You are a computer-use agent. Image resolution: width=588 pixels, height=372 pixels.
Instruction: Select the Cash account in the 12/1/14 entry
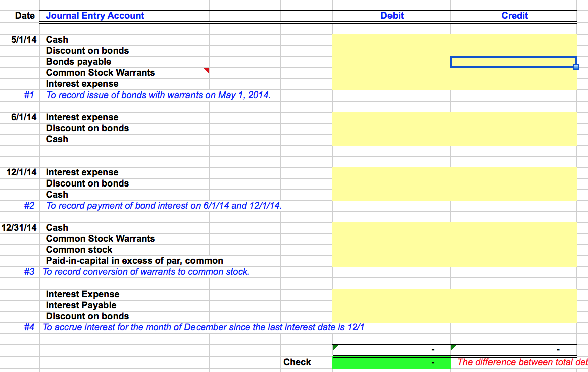click(x=57, y=195)
